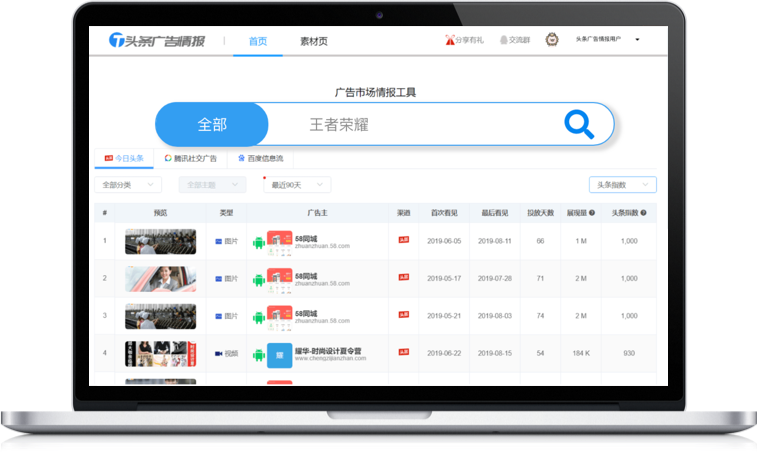The width and height of the screenshot is (757, 452).
Task: Select the 百度信息流 platform tab
Action: pyautogui.click(x=261, y=158)
